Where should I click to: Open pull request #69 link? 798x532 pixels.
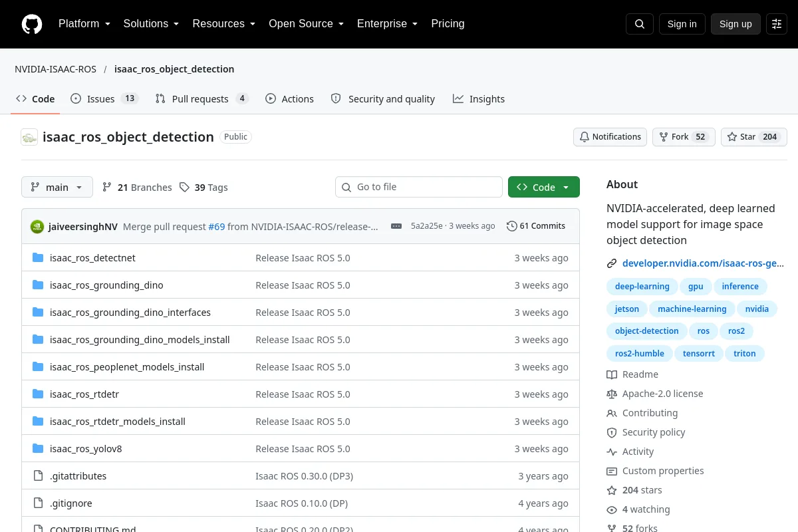coord(217,226)
